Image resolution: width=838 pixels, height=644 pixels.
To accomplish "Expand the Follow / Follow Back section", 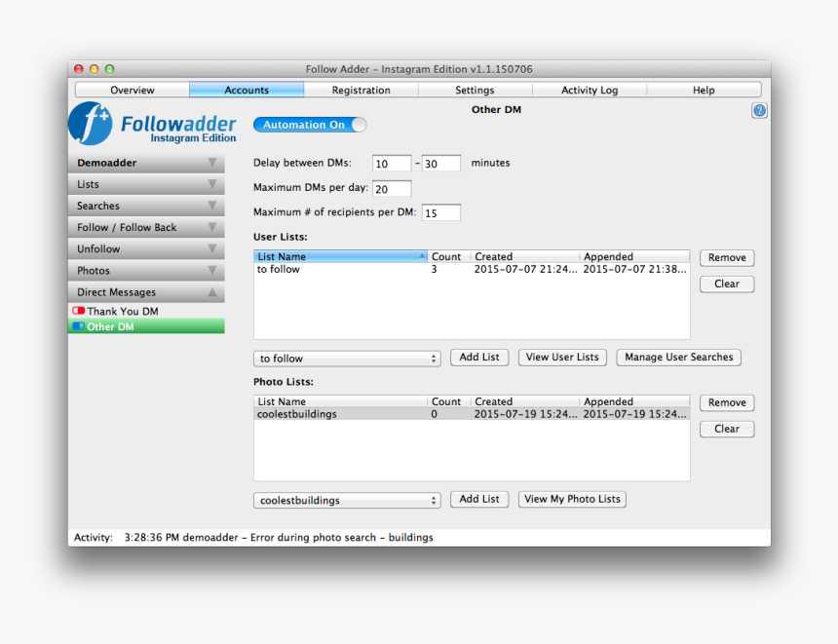I will point(146,227).
